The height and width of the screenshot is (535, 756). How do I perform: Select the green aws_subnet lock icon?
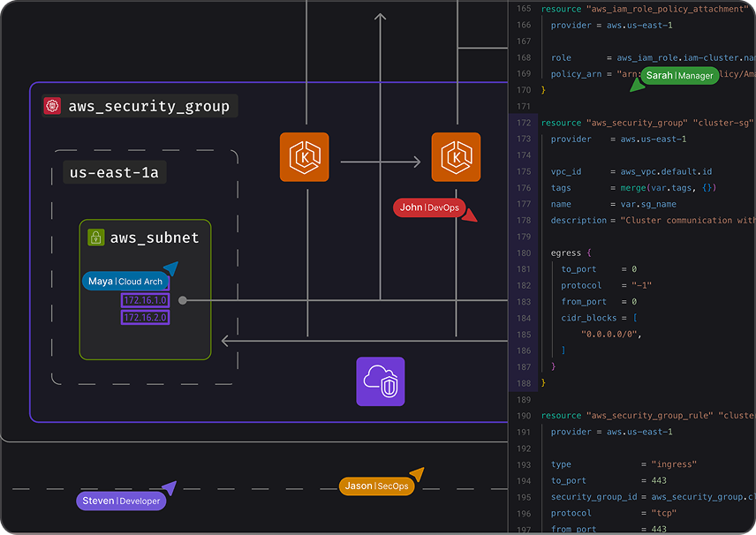pos(96,237)
